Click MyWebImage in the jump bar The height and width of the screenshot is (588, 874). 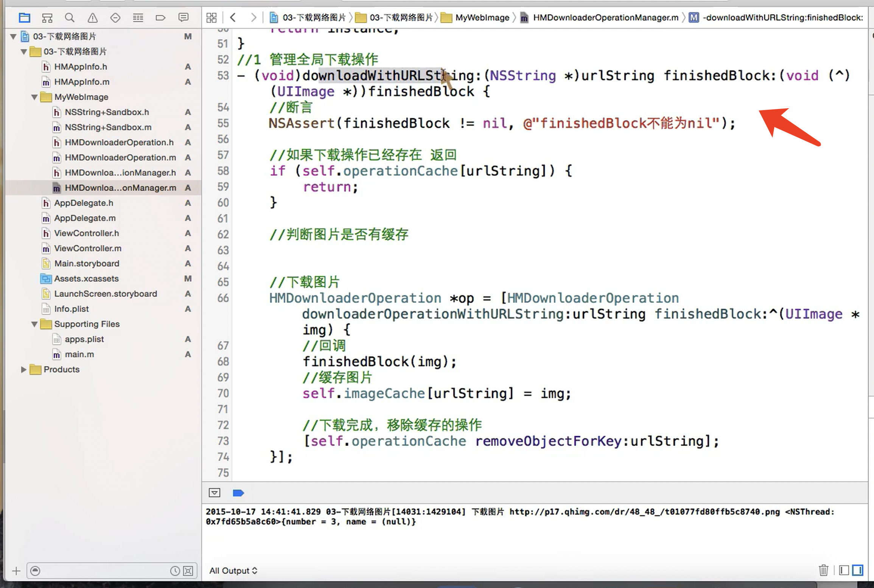(482, 17)
